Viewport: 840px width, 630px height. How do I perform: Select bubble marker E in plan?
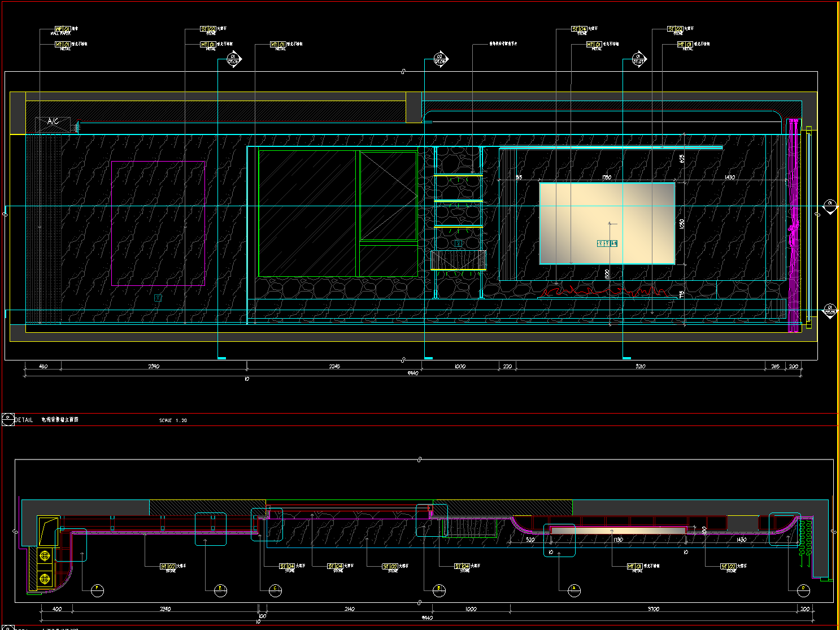(220, 590)
